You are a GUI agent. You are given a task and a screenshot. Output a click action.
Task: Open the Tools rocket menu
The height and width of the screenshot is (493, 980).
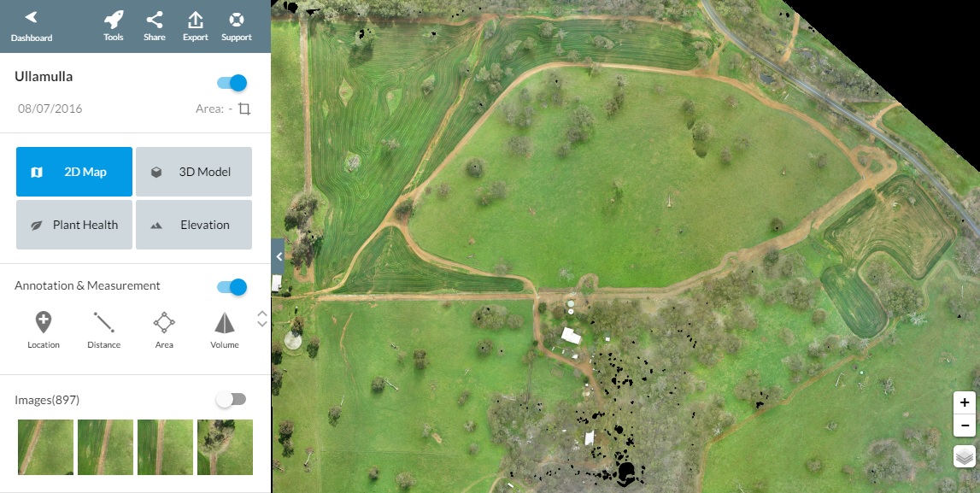coord(113,26)
